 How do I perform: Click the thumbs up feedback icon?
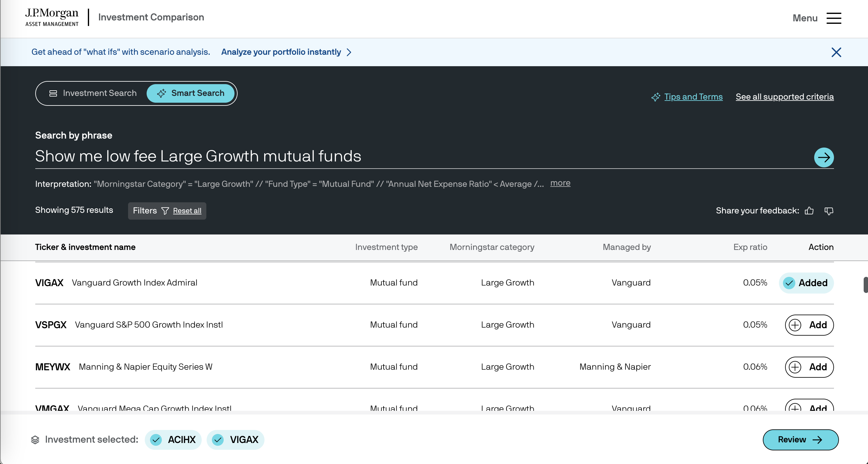pyautogui.click(x=809, y=211)
